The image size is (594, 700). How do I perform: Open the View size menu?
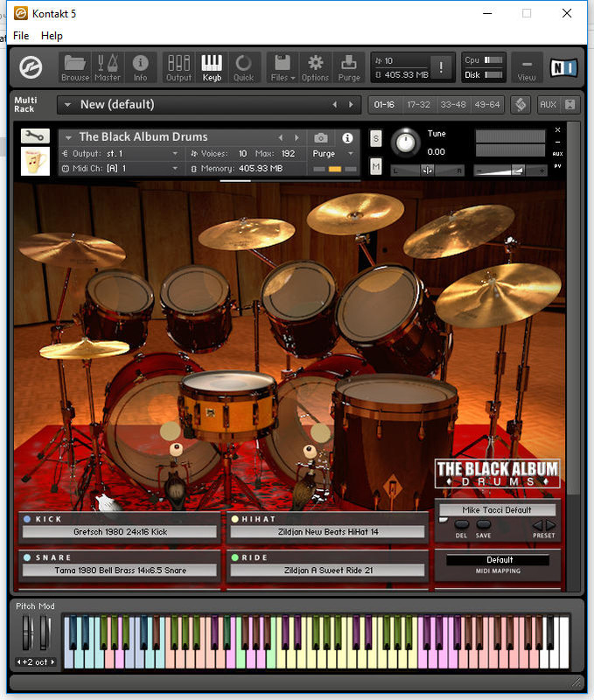point(527,68)
